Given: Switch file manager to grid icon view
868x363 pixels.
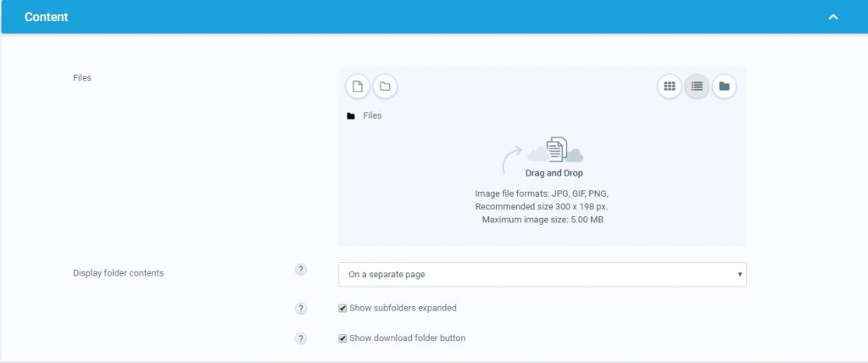Looking at the screenshot, I should (670, 87).
